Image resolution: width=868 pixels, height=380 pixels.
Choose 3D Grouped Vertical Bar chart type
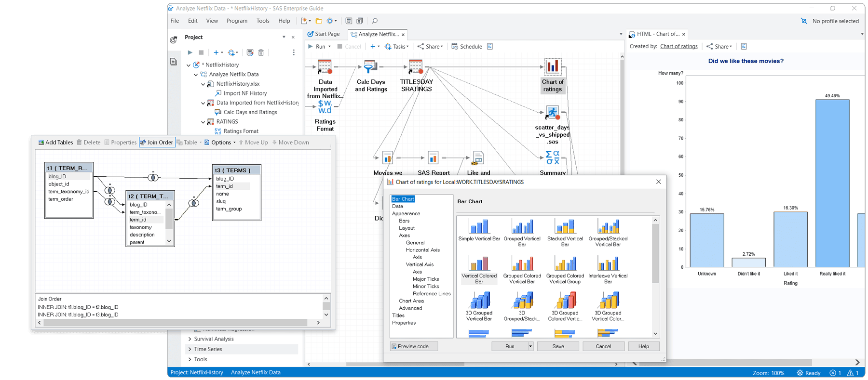(479, 307)
